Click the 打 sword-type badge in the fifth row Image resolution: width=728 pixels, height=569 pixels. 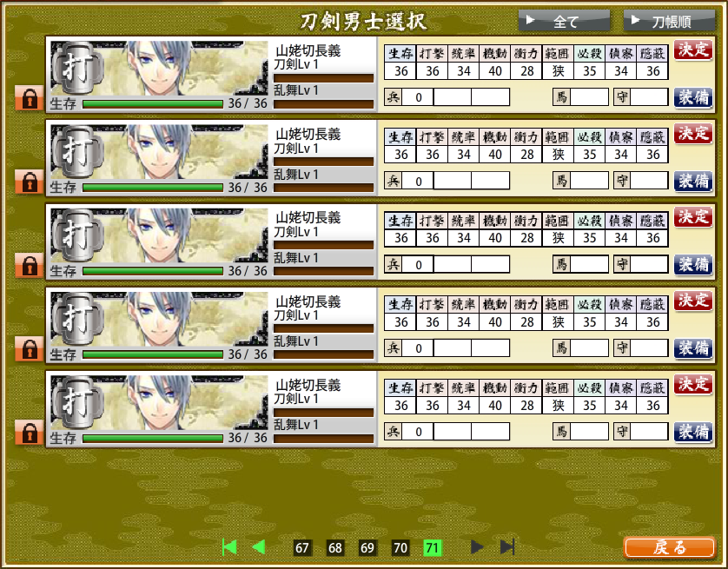point(76,402)
